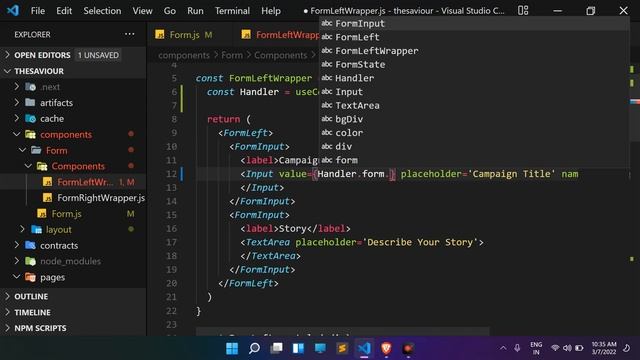Select color autocomplete suggestion

click(473, 133)
